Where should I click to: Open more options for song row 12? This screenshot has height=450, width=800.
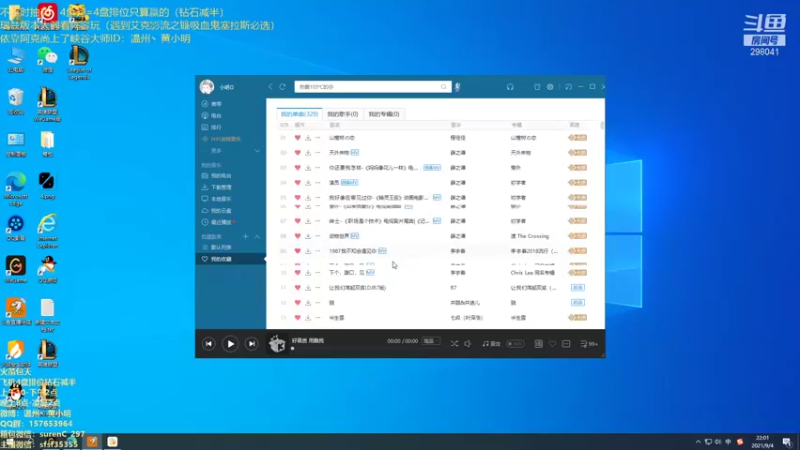point(318,303)
